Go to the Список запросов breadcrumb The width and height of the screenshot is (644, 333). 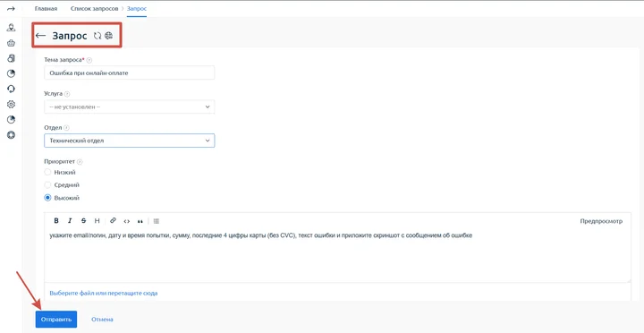(94, 8)
